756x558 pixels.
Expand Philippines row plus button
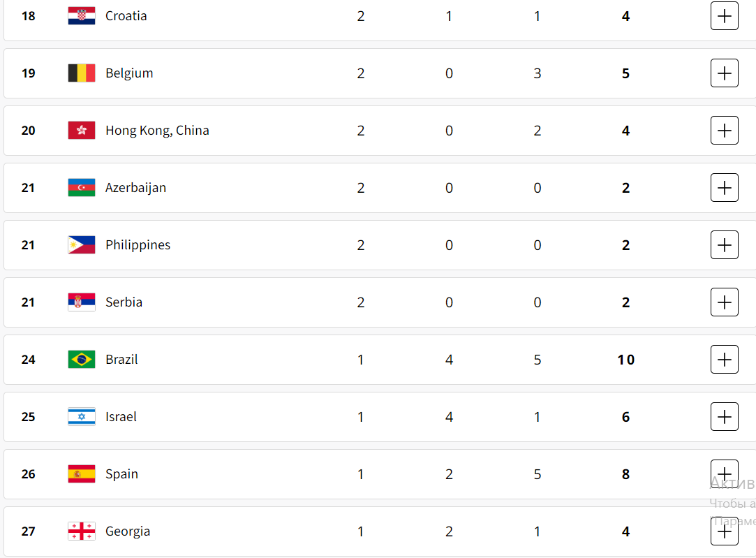[x=724, y=245]
